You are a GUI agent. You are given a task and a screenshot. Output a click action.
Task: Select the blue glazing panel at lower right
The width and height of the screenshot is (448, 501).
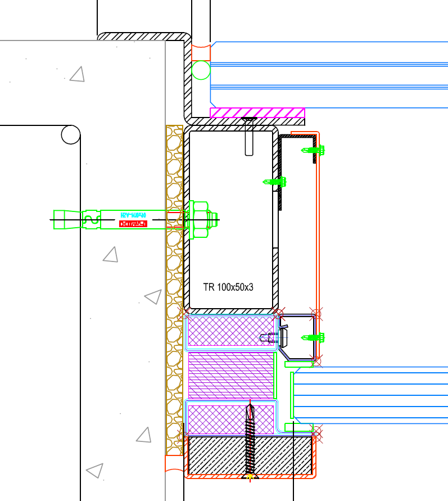coord(371,395)
